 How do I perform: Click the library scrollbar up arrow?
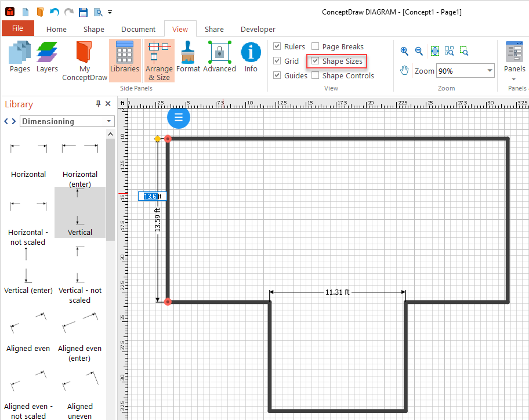coord(110,134)
